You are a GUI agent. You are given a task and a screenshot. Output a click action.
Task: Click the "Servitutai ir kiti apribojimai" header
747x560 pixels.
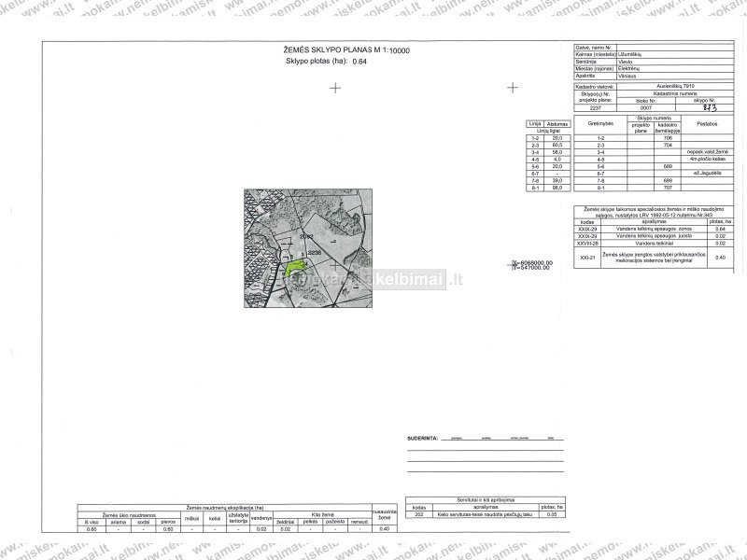(486, 500)
